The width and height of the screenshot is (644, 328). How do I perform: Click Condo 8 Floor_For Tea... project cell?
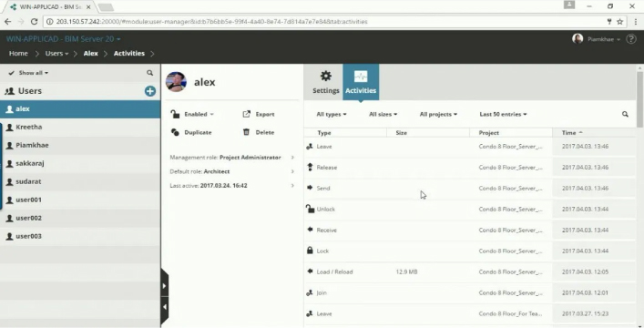[x=510, y=313]
